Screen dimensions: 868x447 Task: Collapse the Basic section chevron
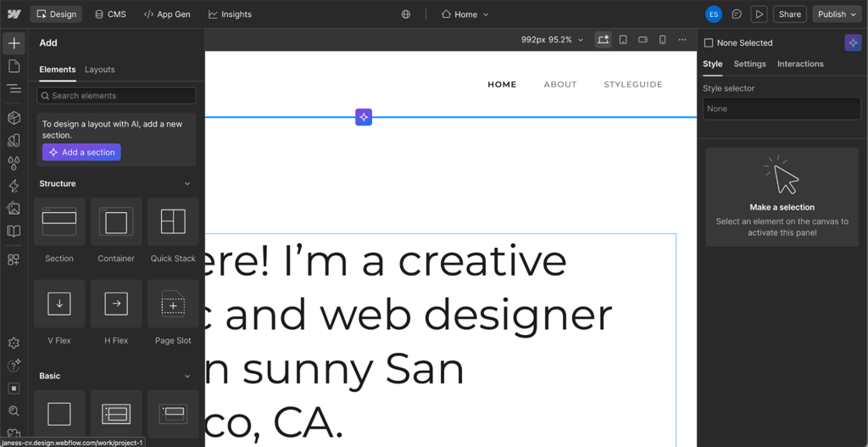click(x=187, y=376)
